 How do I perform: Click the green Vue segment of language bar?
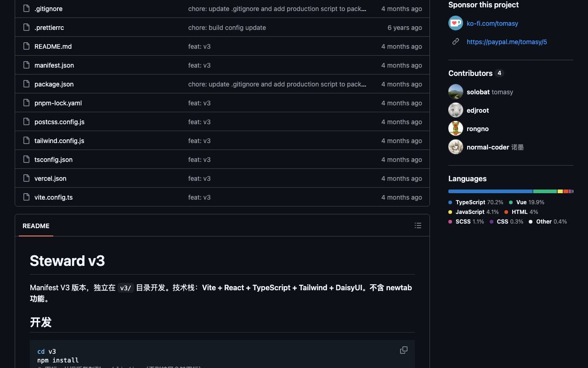tap(545, 191)
